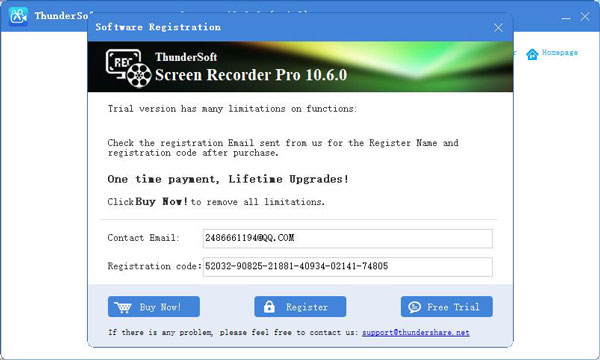Click the chat bubble icon on Free Trial
This screenshot has width=600, height=360.
click(414, 307)
